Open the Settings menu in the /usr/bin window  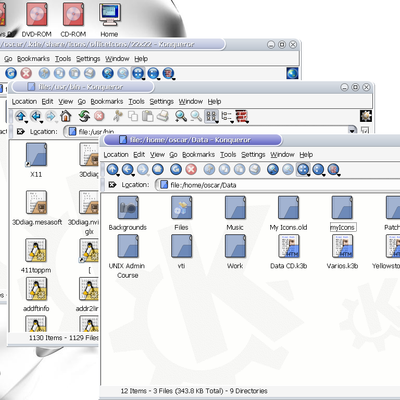[x=161, y=101]
